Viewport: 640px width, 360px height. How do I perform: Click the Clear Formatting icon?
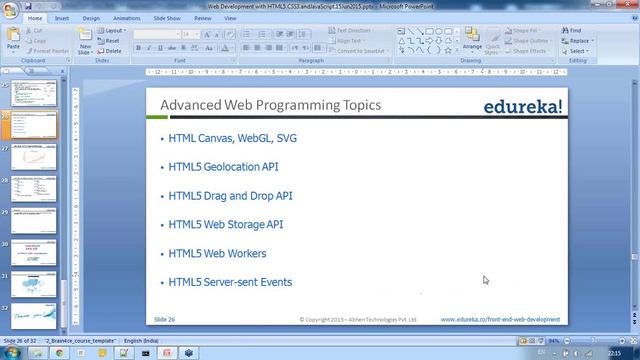pyautogui.click(x=230, y=35)
